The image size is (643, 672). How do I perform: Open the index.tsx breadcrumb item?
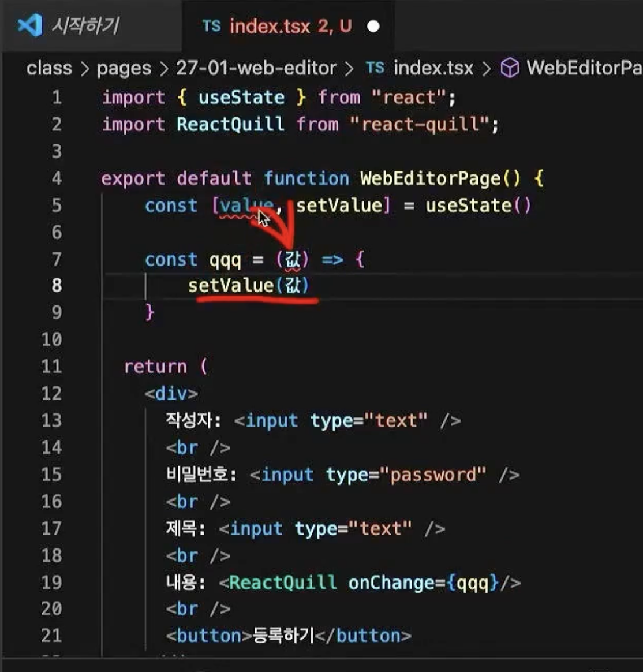(433, 68)
